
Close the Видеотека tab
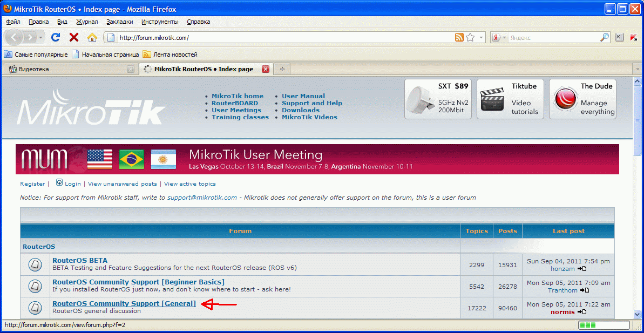130,70
